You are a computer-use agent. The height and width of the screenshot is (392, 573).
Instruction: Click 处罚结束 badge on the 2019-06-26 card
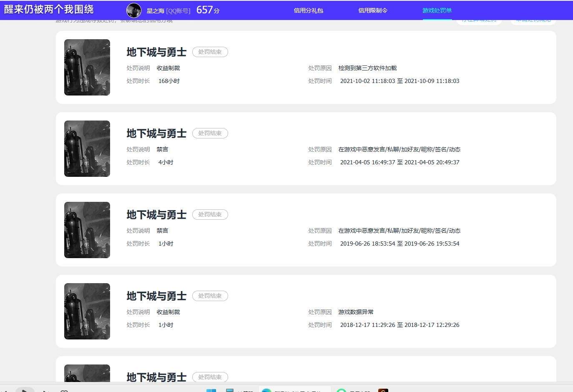click(x=210, y=214)
